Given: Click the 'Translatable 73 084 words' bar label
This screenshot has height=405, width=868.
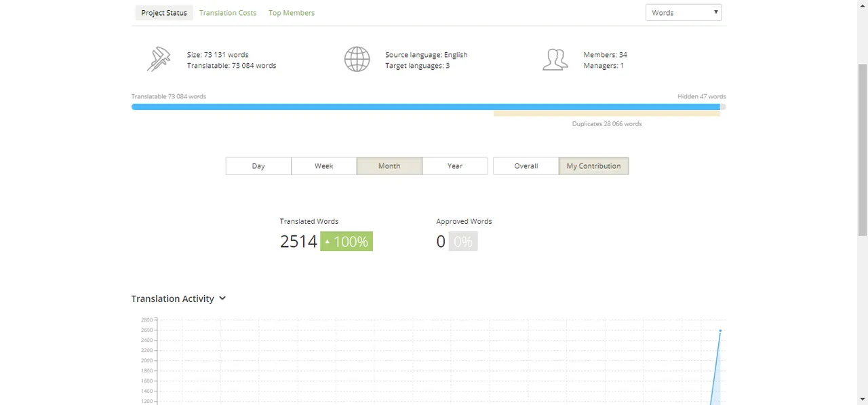Looking at the screenshot, I should tap(169, 96).
